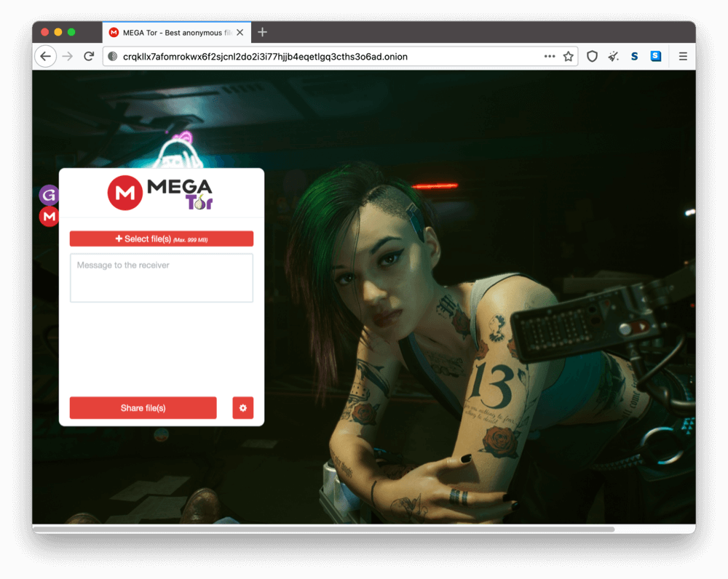Click the broom cleaner extension icon
The height and width of the screenshot is (579, 728).
[613, 56]
